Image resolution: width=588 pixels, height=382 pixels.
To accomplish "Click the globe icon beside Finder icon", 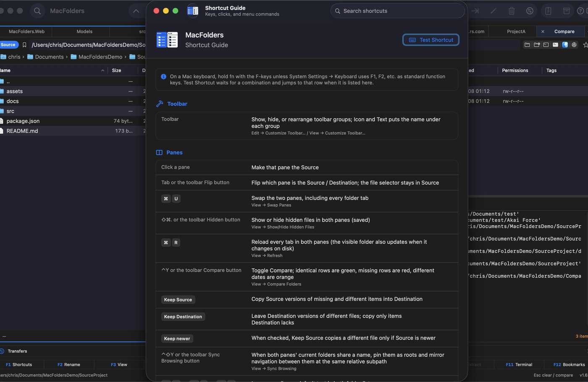I will (574, 45).
